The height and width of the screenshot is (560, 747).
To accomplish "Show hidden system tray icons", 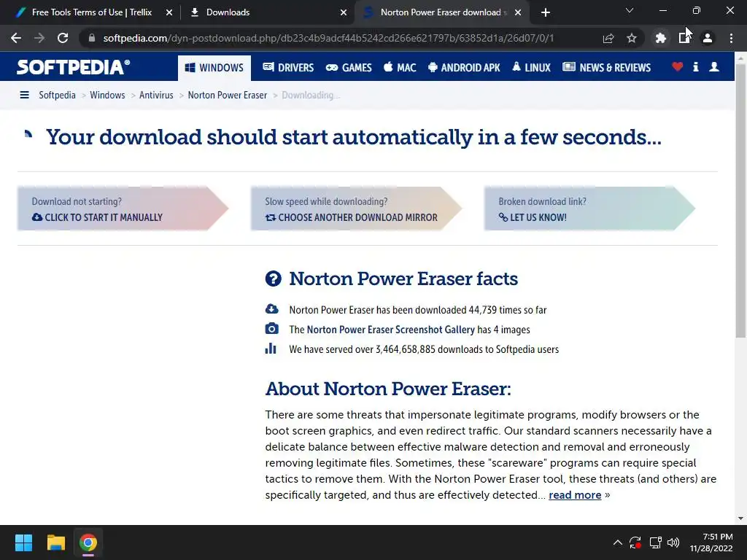I will 617,542.
